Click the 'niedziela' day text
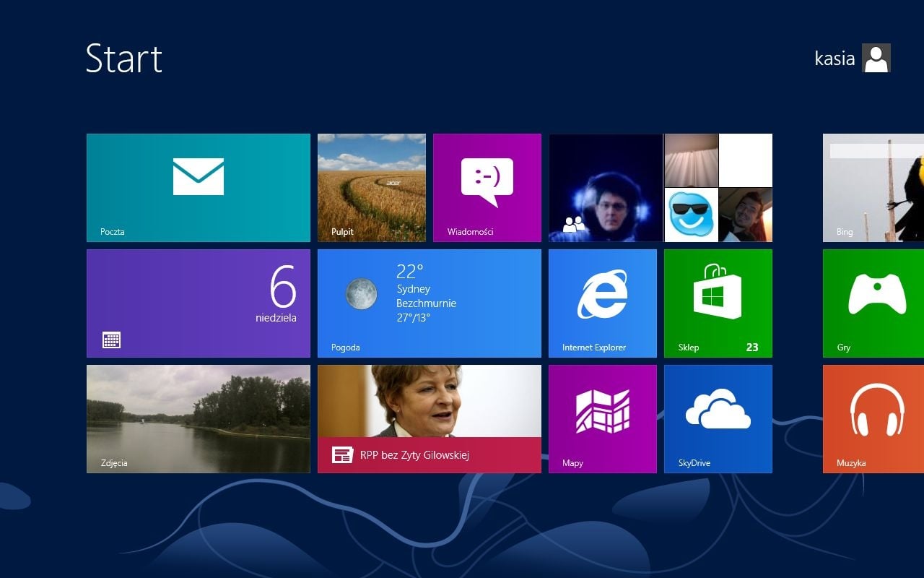 [276, 318]
